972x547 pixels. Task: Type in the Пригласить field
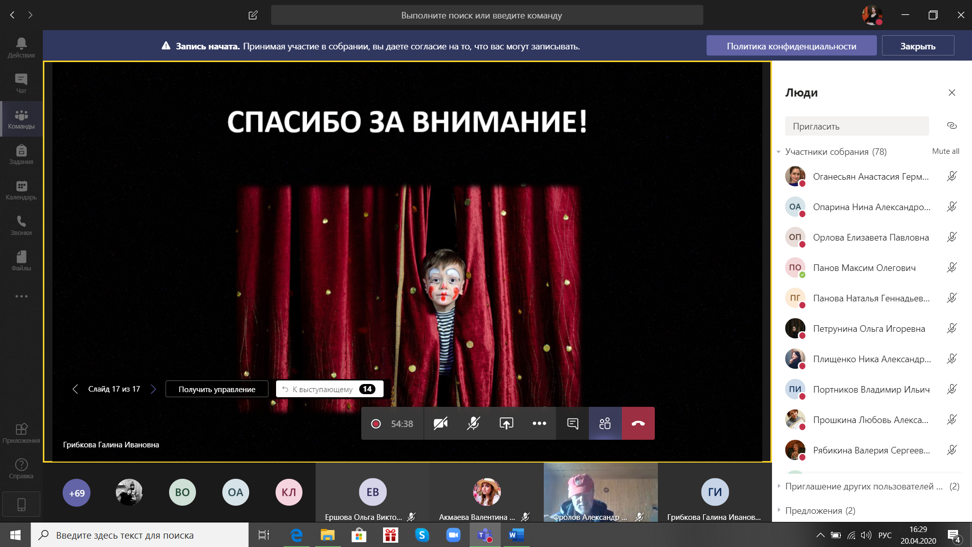click(856, 126)
